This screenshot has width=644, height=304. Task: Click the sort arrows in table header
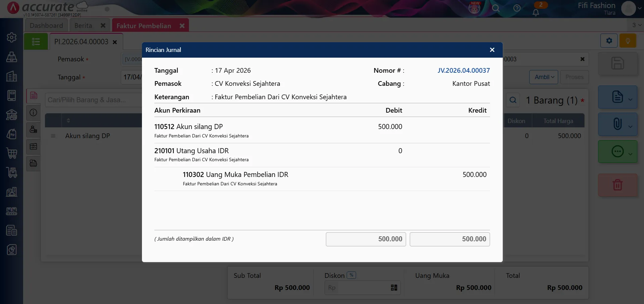(x=68, y=120)
